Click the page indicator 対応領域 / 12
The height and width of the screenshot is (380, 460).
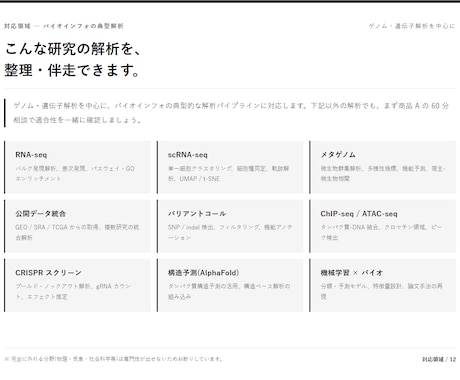coord(439,359)
